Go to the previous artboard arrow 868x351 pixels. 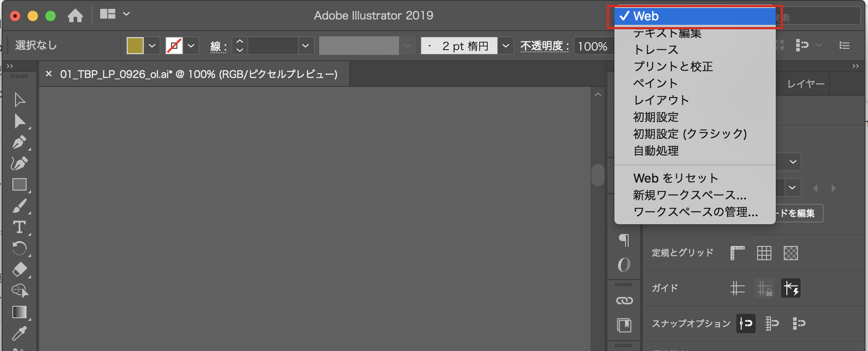tap(816, 188)
